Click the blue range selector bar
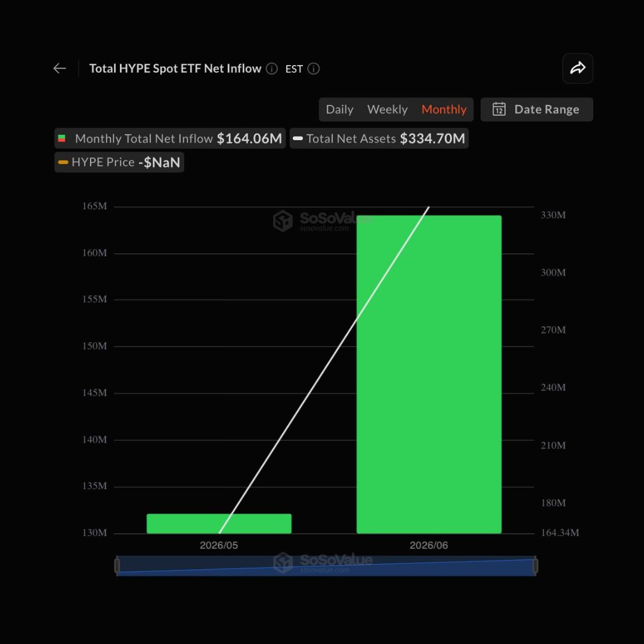The height and width of the screenshot is (644, 644). pyautogui.click(x=326, y=565)
